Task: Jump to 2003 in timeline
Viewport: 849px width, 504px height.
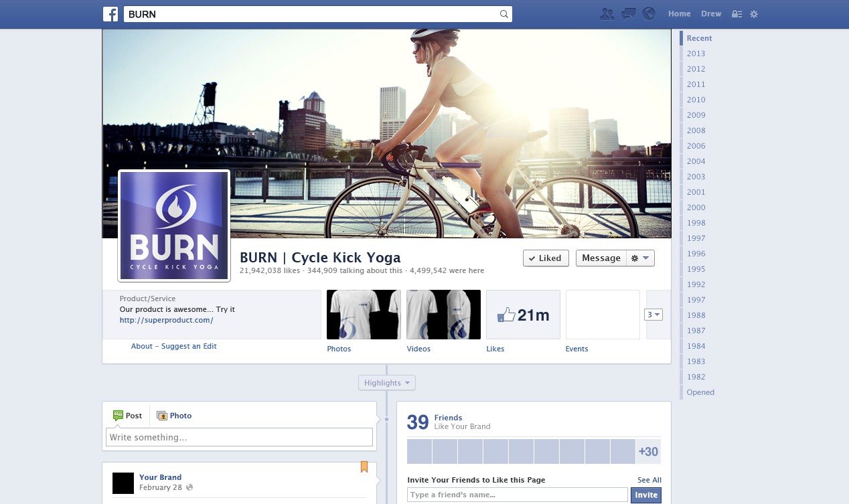Action: 696,177
